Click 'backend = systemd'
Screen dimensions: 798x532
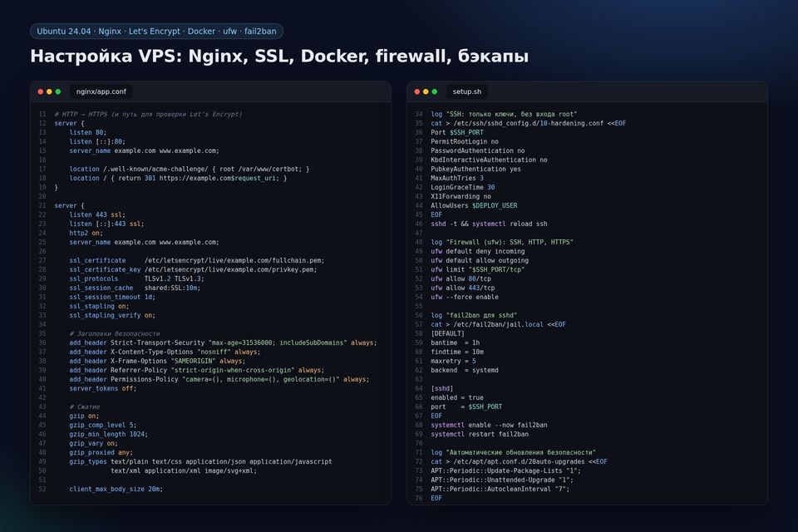pos(465,371)
